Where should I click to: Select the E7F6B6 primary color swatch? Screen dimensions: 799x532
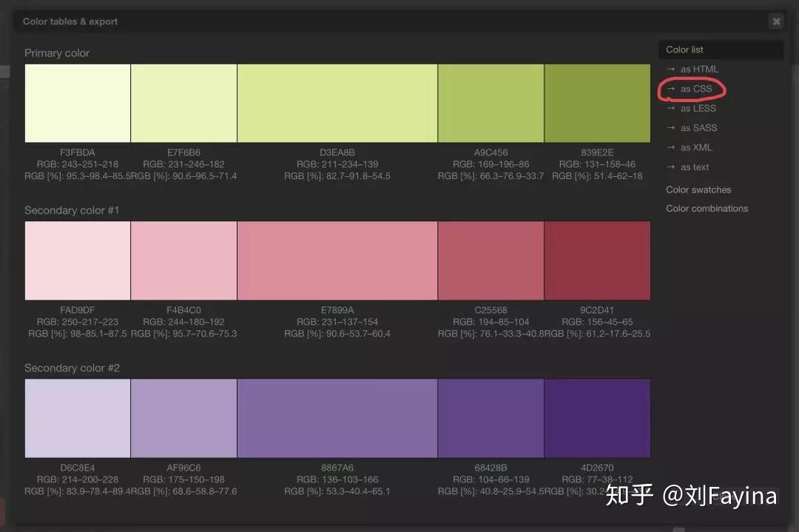(183, 103)
